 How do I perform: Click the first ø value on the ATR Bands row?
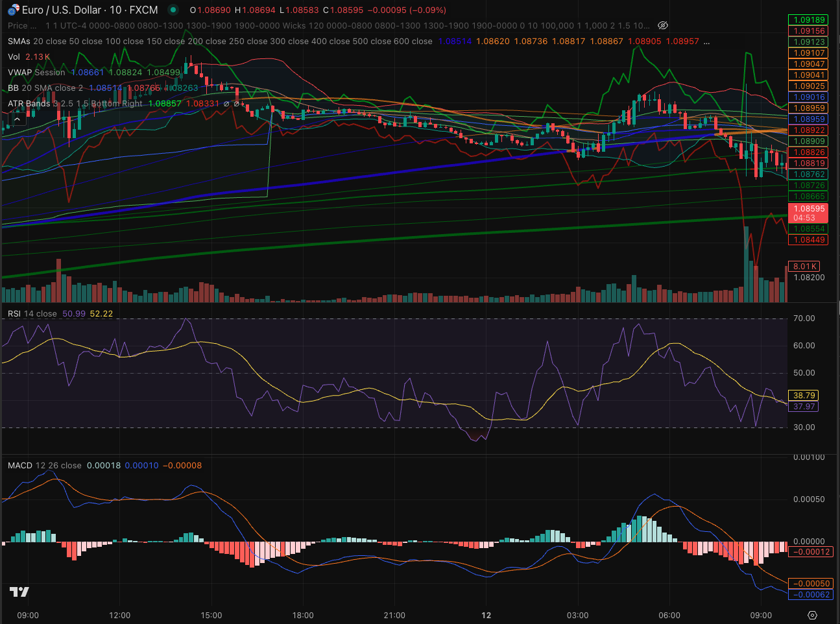[226, 103]
